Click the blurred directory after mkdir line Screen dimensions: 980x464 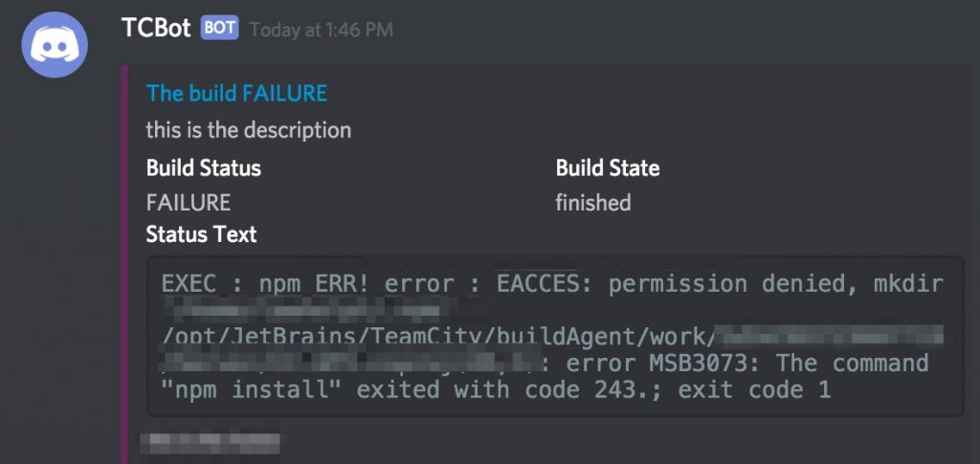pyautogui.click(x=301, y=310)
